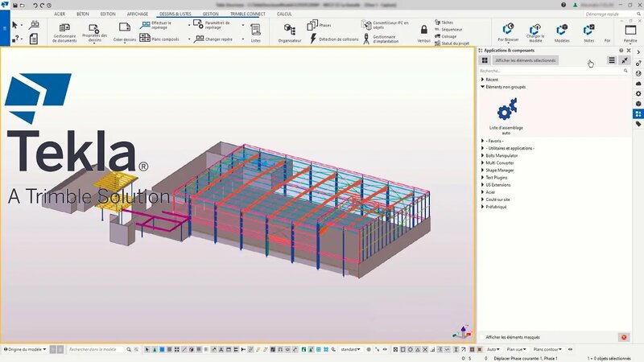Screen dimensions: 644x362
Task: Open the Colisage tool
Action: coord(446,36)
